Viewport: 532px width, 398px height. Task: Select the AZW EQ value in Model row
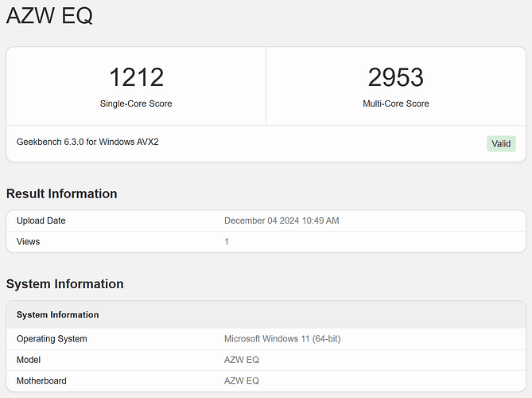tap(242, 360)
